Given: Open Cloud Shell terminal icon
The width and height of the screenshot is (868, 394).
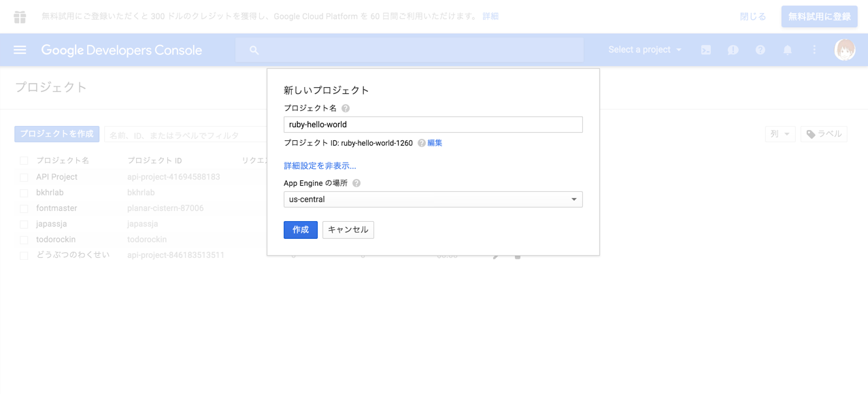Looking at the screenshot, I should point(706,50).
